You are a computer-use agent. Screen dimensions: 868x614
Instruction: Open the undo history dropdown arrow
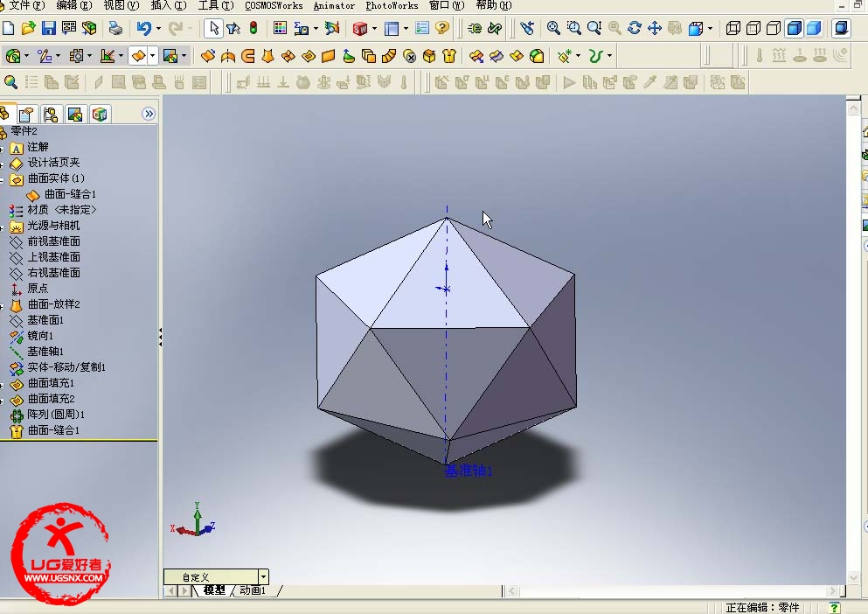point(158,28)
